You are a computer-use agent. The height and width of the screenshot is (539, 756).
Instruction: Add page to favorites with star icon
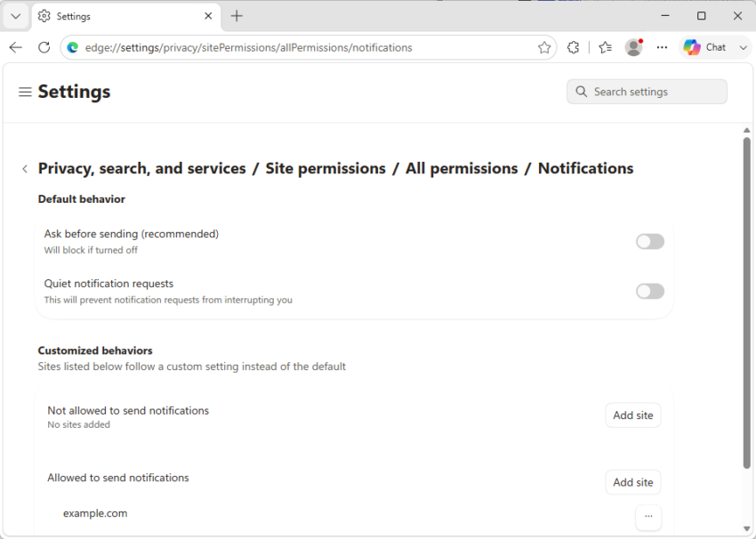pos(544,47)
